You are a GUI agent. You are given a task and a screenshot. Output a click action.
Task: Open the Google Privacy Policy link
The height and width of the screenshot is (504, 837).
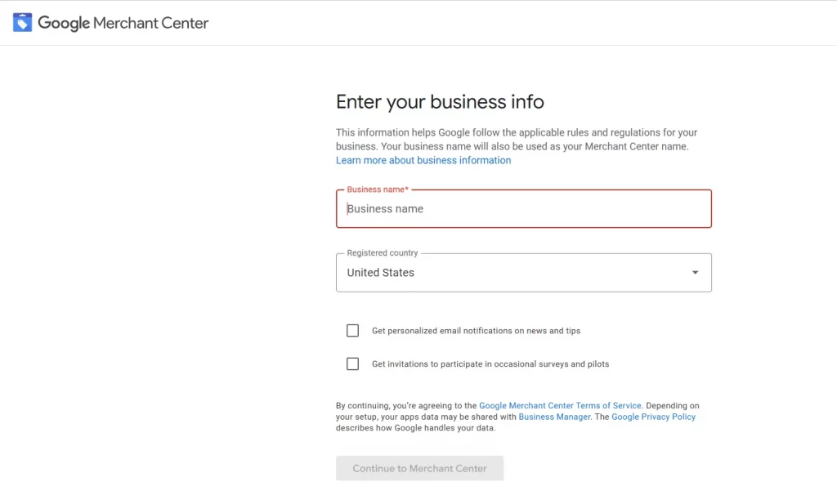(x=653, y=417)
